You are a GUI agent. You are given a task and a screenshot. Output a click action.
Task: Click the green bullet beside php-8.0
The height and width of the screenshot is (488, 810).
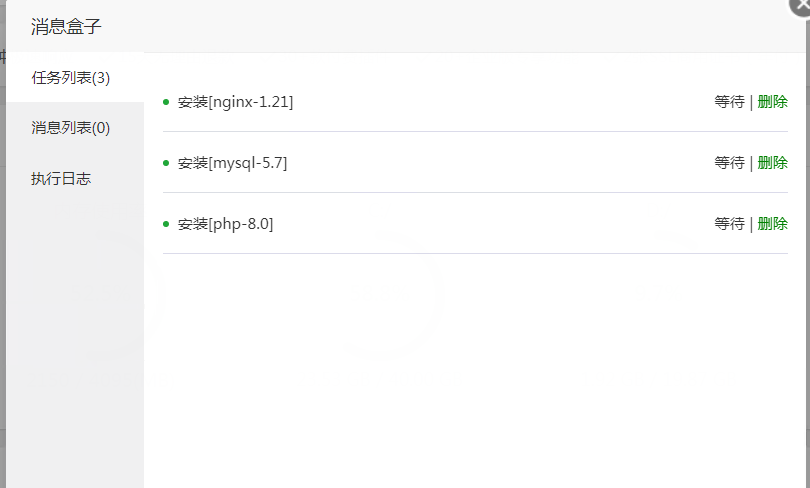click(x=166, y=224)
